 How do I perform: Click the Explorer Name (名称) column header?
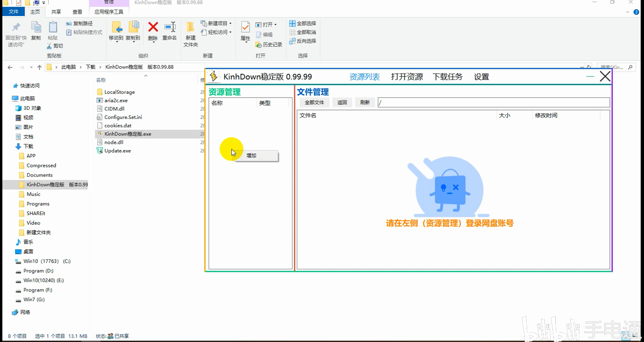[146, 80]
